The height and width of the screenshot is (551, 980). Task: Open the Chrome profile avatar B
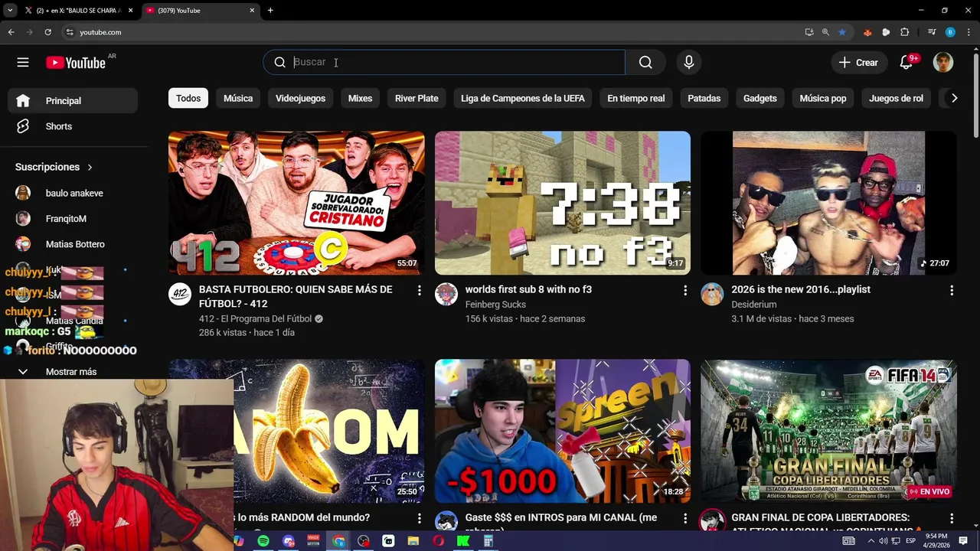point(950,32)
